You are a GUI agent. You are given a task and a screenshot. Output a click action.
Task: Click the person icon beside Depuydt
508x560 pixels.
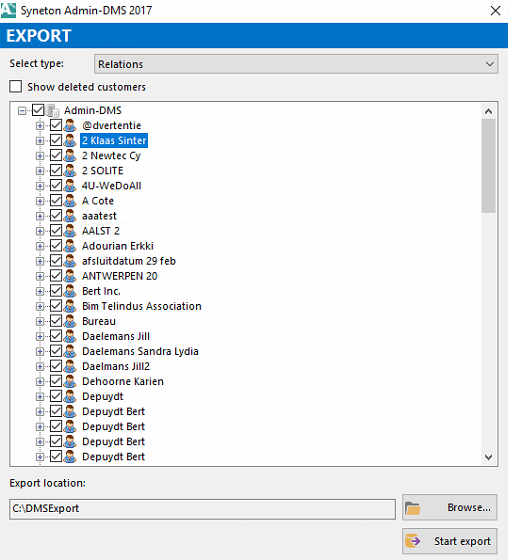pos(70,396)
